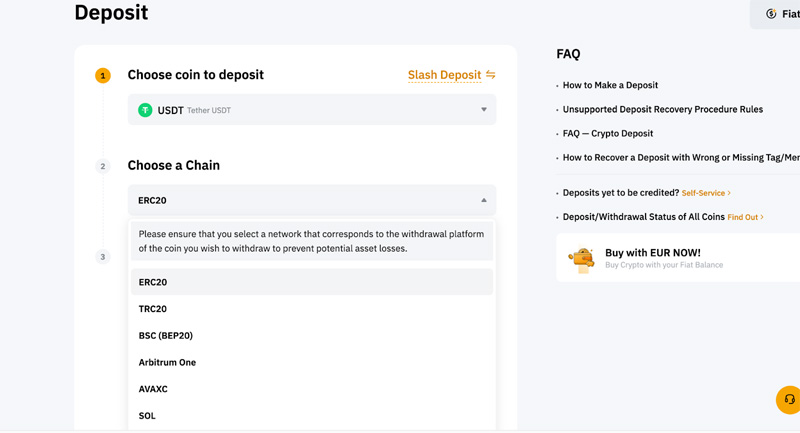Click the Slash Deposit swap arrows icon
The image size is (800, 433).
(490, 74)
